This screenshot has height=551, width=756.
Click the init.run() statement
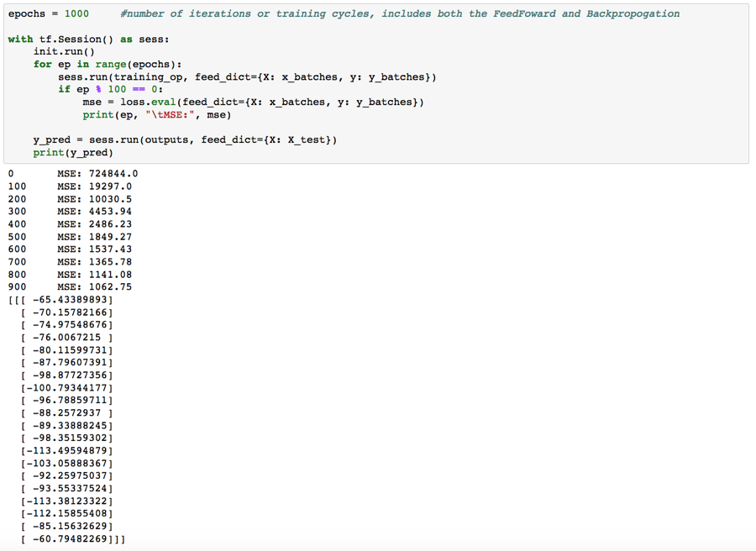tap(64, 51)
